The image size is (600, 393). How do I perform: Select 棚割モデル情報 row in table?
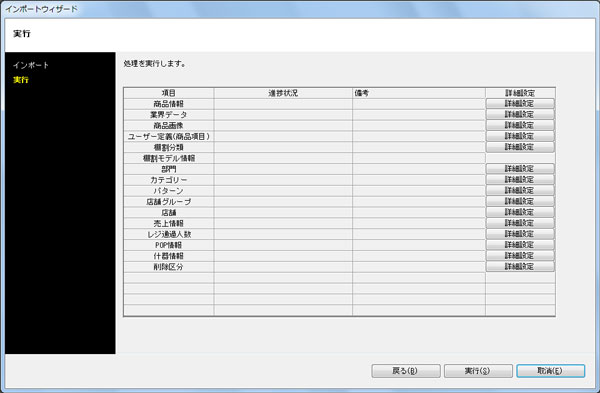(x=339, y=158)
